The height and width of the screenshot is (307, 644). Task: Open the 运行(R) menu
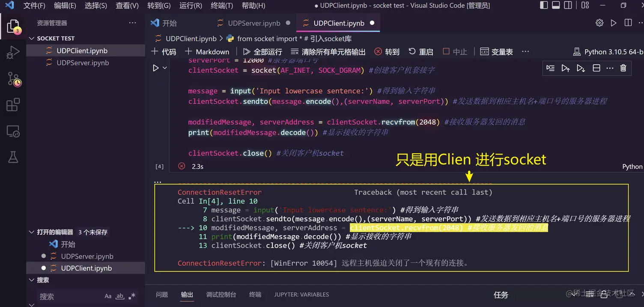[x=190, y=6]
